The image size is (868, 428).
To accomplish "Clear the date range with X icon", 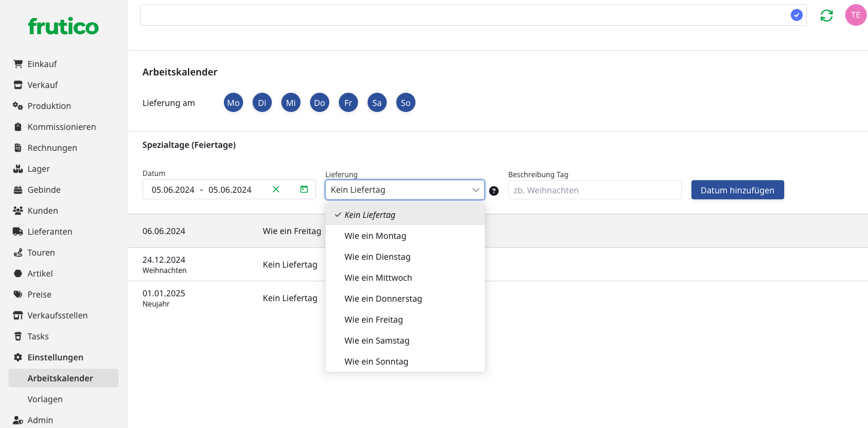I will click(276, 190).
